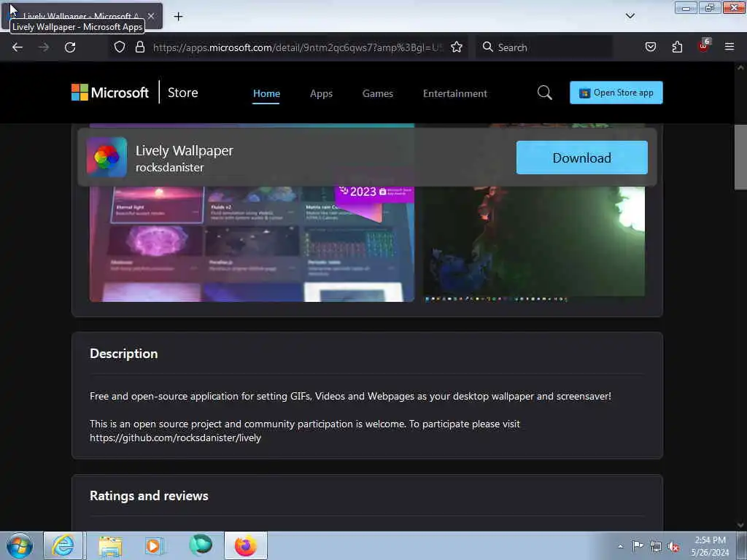Launch Internet Explorer from the taskbar
Viewport: 747px width, 560px height.
coord(63,545)
